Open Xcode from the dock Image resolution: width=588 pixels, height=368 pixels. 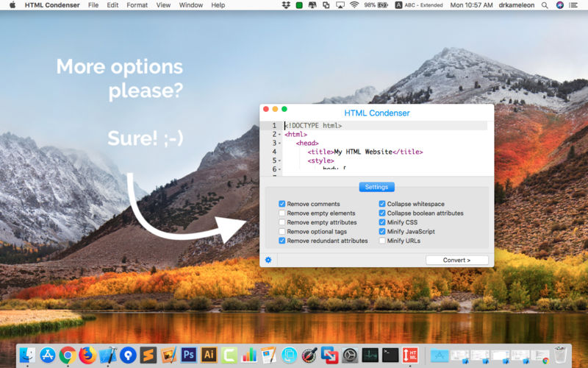[108, 355]
